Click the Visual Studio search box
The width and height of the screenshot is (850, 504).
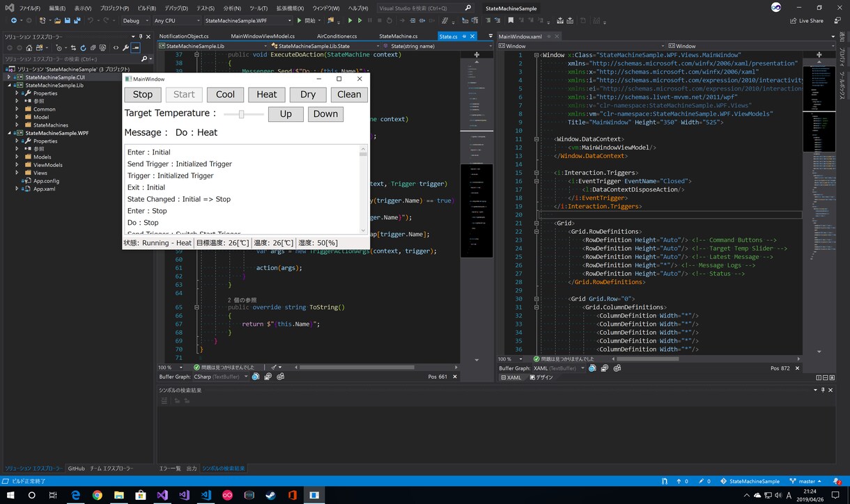coord(419,8)
